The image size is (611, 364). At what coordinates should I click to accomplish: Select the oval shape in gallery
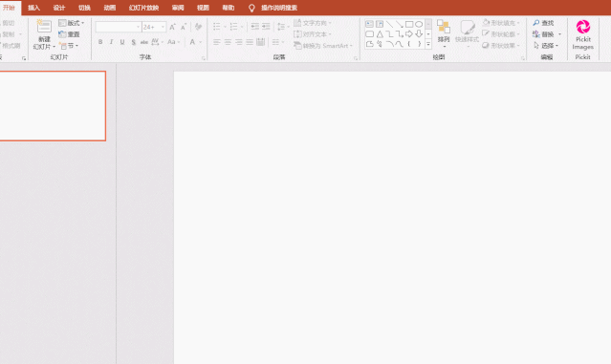tap(419, 24)
